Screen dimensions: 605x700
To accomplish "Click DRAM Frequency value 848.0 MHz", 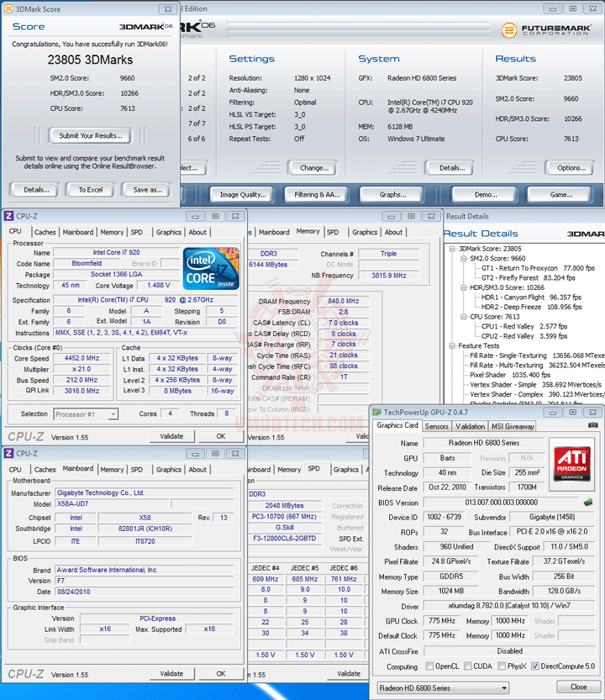I will 343,301.
